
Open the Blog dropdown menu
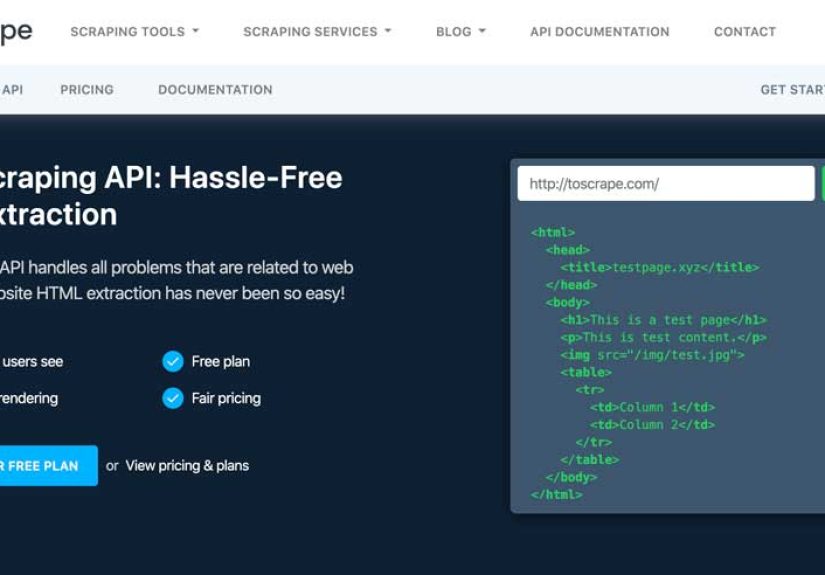tap(460, 32)
